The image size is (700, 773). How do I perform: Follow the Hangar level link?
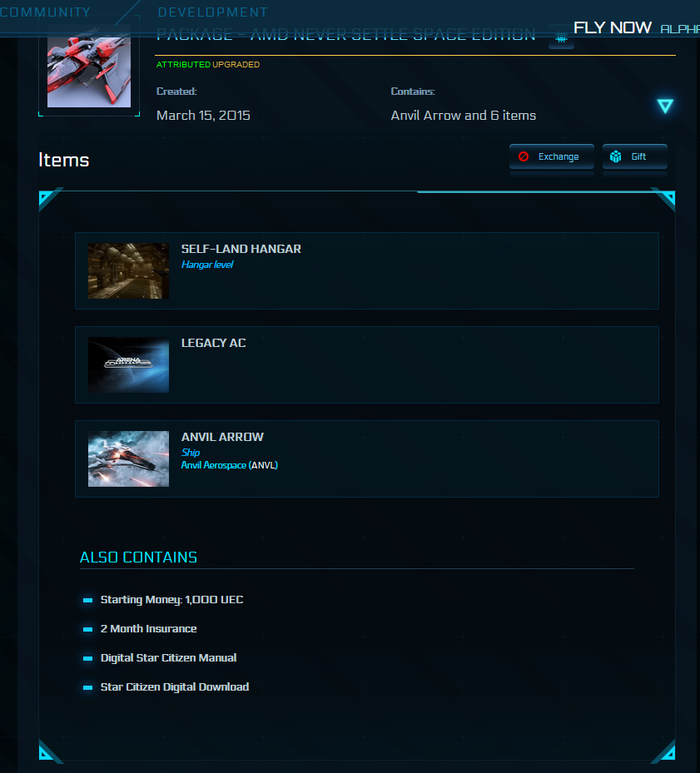click(x=207, y=265)
